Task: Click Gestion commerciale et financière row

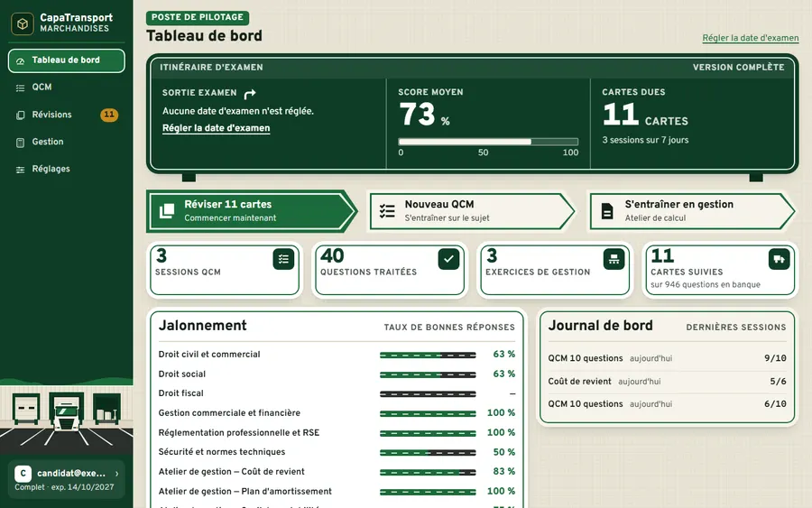Action: tap(337, 413)
